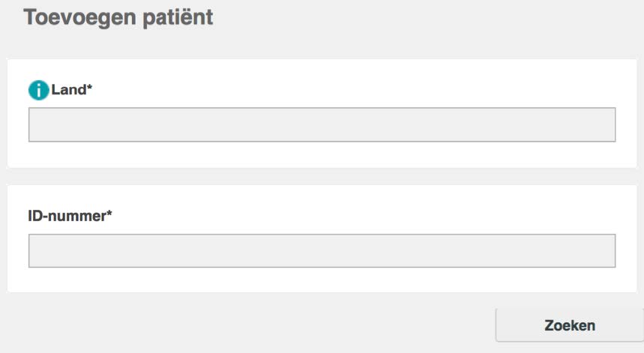Image resolution: width=644 pixels, height=353 pixels.
Task: Click the Zoeken button
Action: 570,325
